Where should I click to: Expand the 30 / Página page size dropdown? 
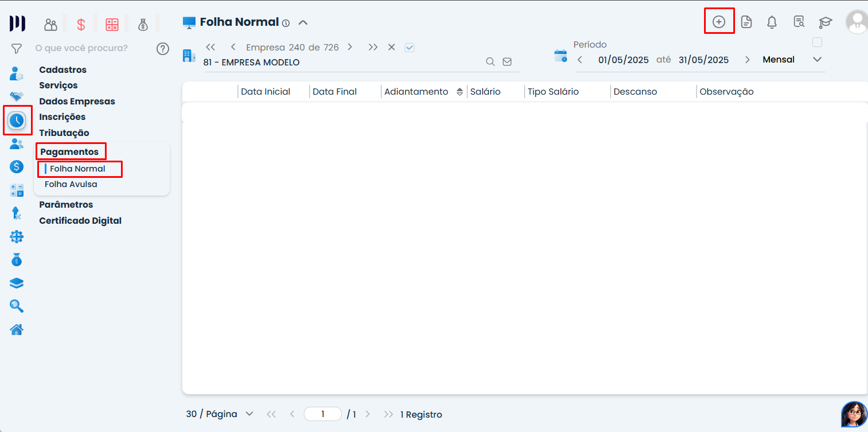click(x=249, y=414)
